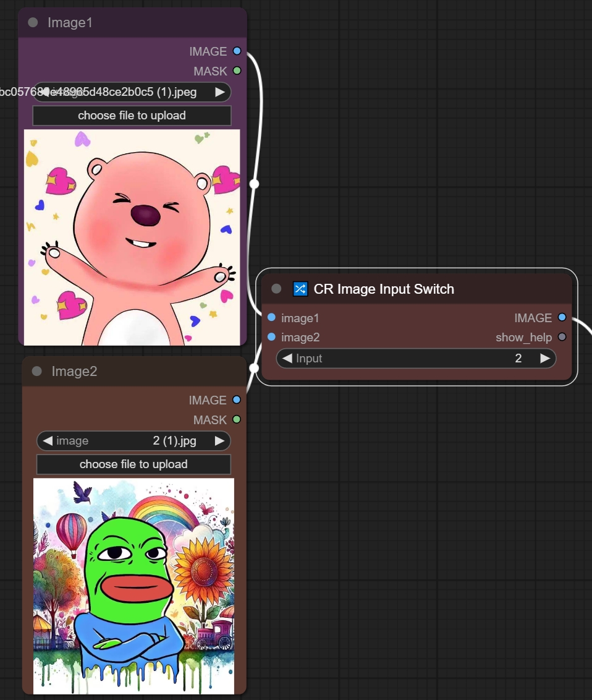Select next image file in Image1 node
Image resolution: width=592 pixels, height=700 pixels.
pyautogui.click(x=219, y=92)
